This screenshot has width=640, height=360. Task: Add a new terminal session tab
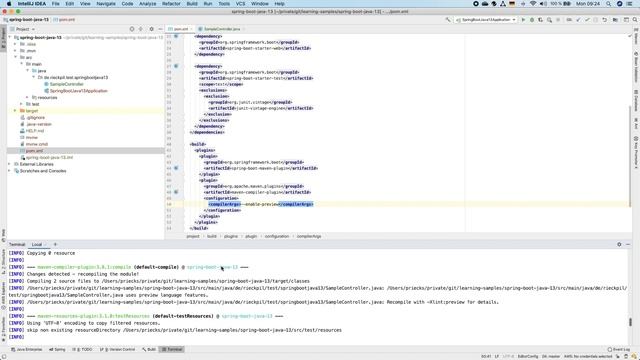point(55,244)
